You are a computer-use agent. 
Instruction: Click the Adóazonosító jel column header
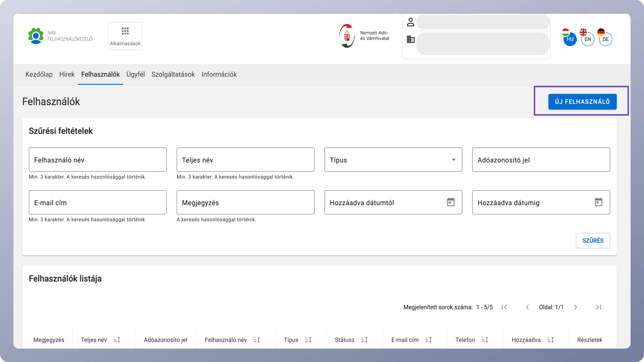tap(166, 340)
